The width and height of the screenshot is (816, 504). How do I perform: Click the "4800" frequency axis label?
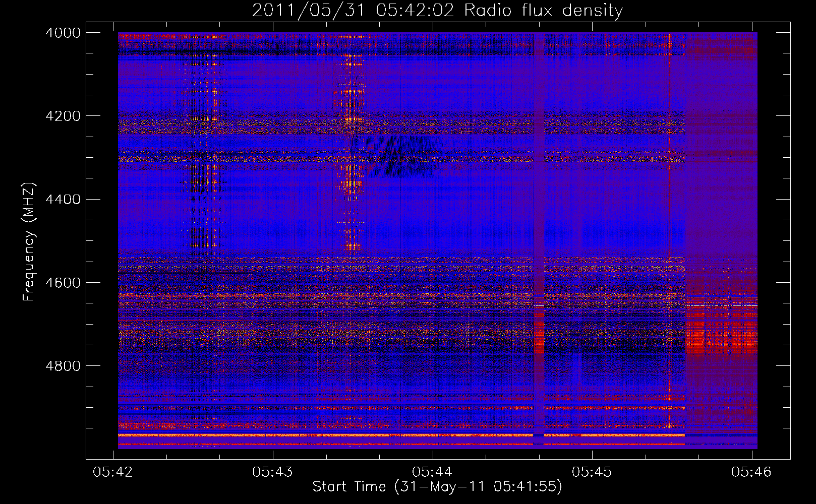pyautogui.click(x=63, y=365)
